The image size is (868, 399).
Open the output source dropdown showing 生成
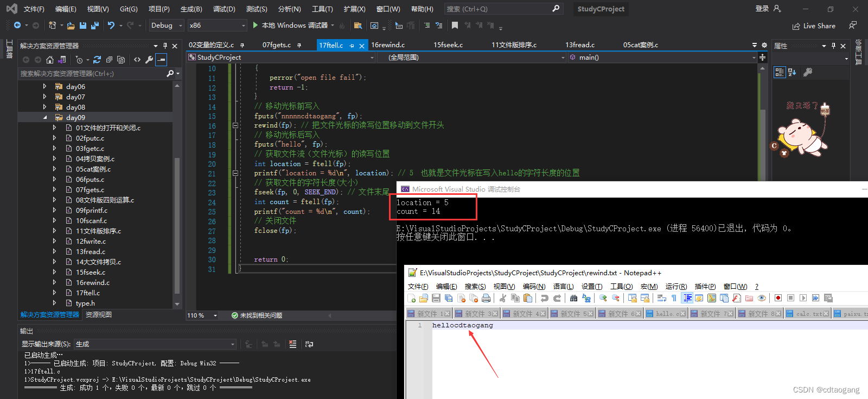(155, 344)
